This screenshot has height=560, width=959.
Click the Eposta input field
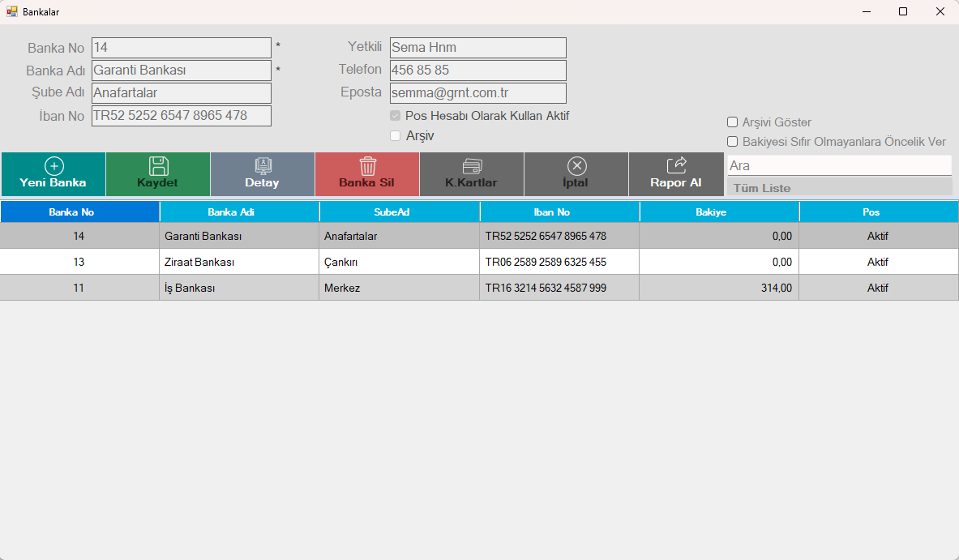477,93
